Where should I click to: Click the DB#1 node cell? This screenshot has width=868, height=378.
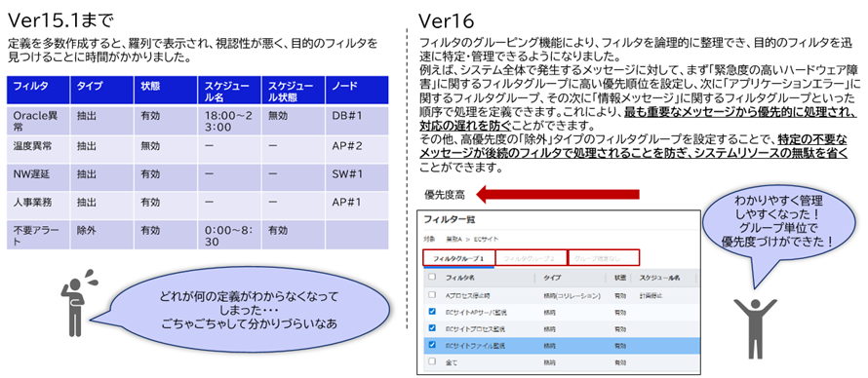pyautogui.click(x=357, y=122)
